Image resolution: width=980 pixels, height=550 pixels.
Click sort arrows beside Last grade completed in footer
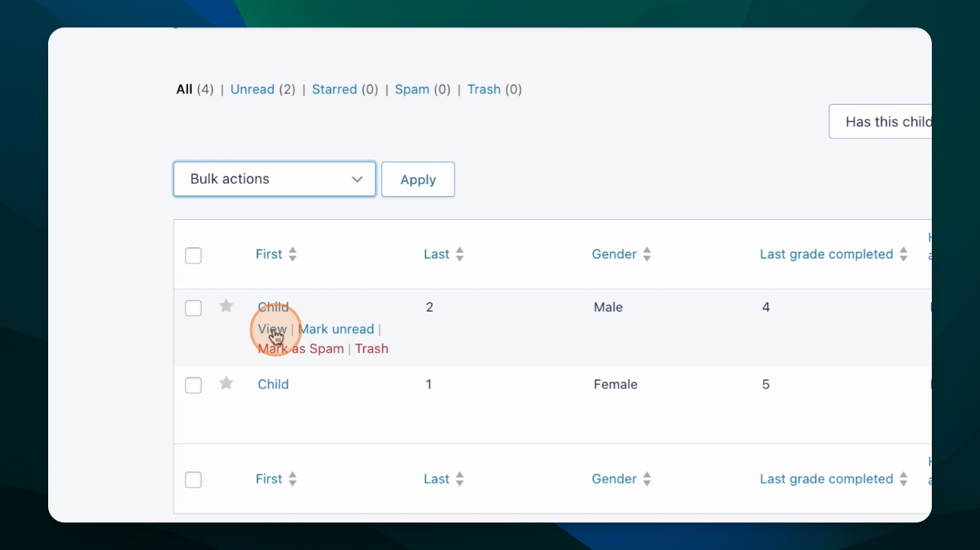coord(904,479)
